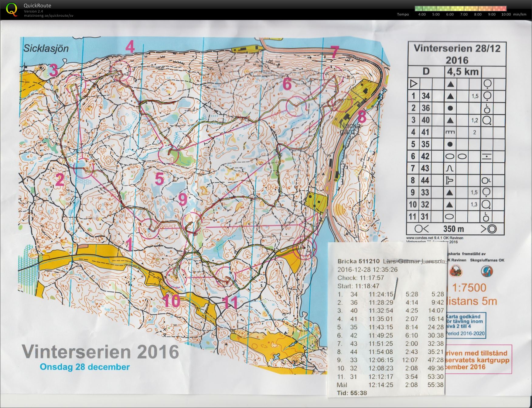Click pink control number 3 on the map
This screenshot has height=408, width=532.
coord(53,71)
